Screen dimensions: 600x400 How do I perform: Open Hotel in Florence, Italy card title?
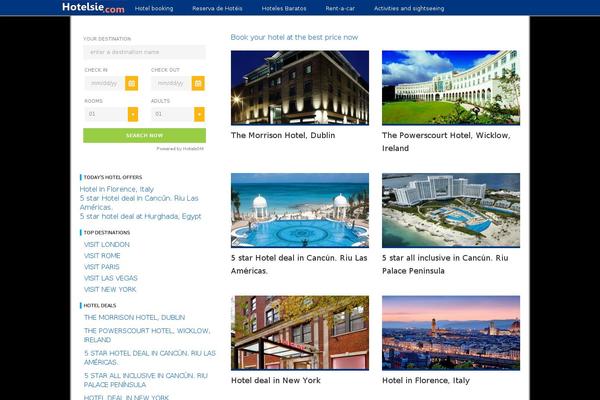426,380
